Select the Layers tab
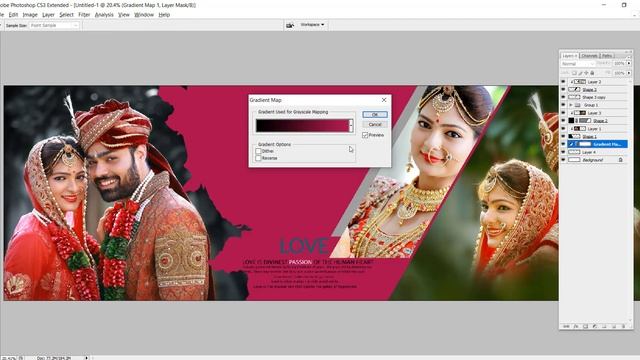The width and height of the screenshot is (640, 360). [x=569, y=56]
